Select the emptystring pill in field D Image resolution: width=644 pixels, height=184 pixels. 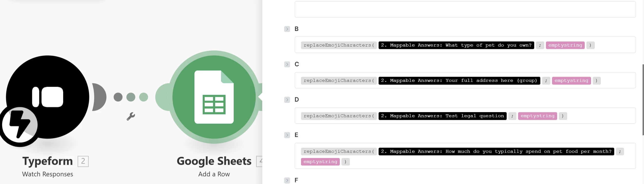pyautogui.click(x=537, y=116)
